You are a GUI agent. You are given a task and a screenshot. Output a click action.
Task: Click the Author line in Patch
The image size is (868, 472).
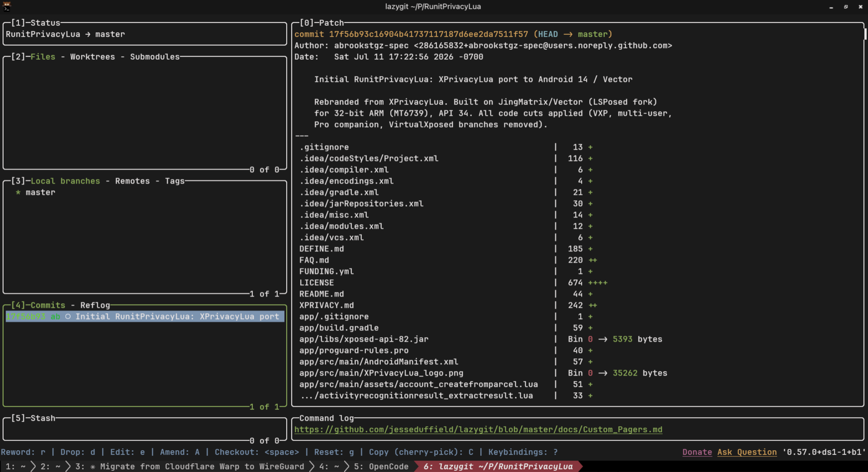[483, 46]
